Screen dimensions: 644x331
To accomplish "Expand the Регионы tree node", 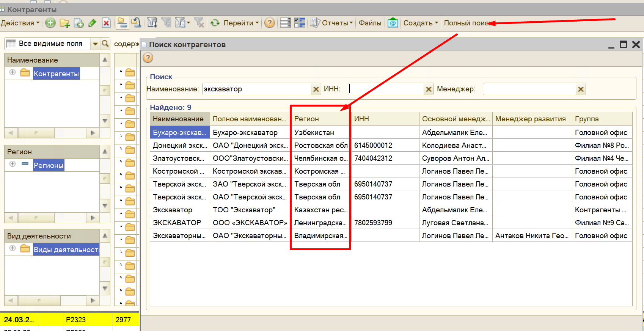I will 13,164.
